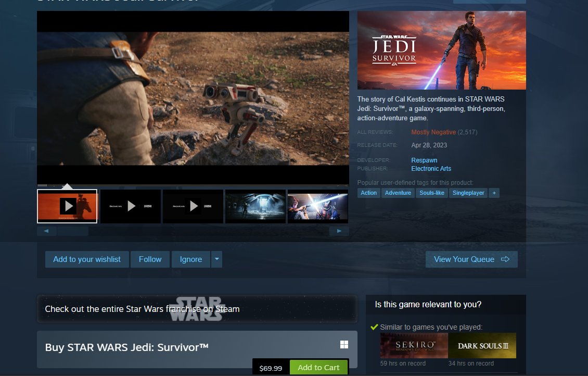The height and width of the screenshot is (376, 588).
Task: Click the "59 hrs on record" text
Action: click(x=403, y=364)
